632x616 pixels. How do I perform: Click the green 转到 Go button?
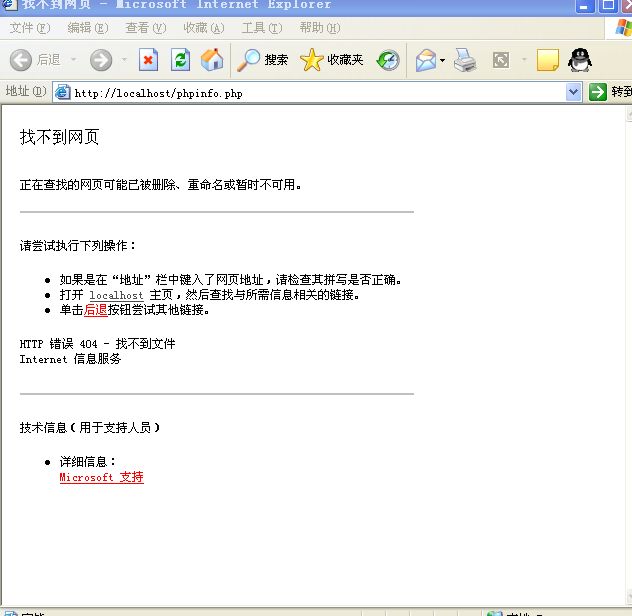610,92
